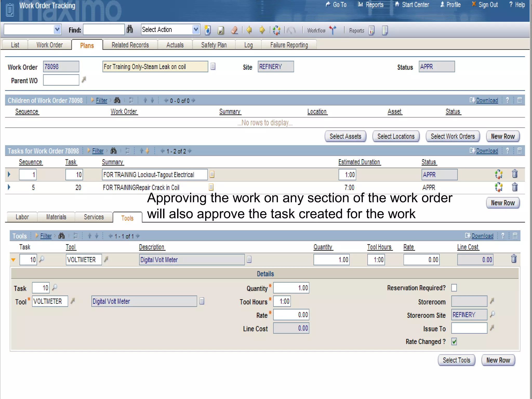Click the Select Locations button
This screenshot has height=399, width=532.
(396, 136)
